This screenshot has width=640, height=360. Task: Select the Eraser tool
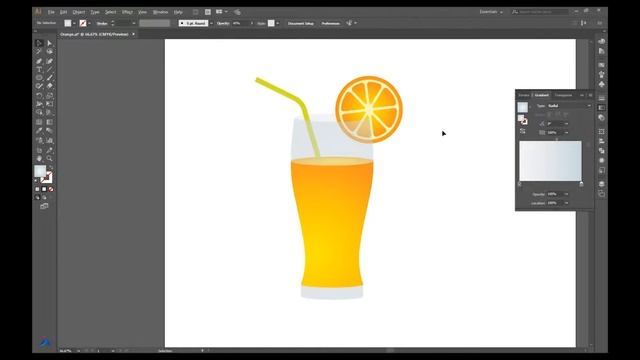click(49, 86)
